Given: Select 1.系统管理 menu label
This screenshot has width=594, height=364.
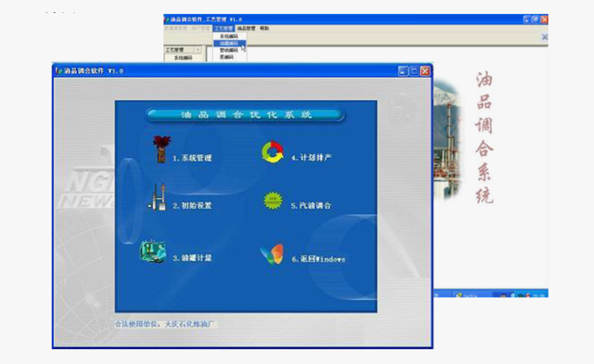Looking at the screenshot, I should coord(192,158).
